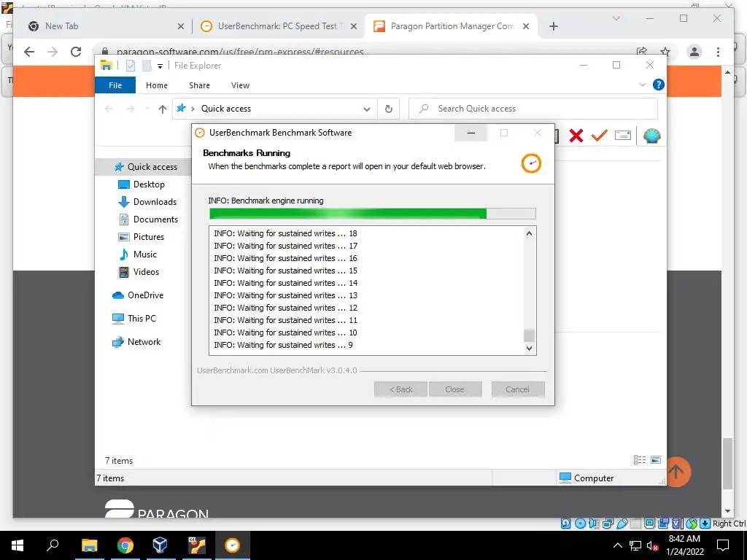Click VirtualBox display status icon
Viewport: 747px width, 560px height.
pyautogui.click(x=649, y=524)
